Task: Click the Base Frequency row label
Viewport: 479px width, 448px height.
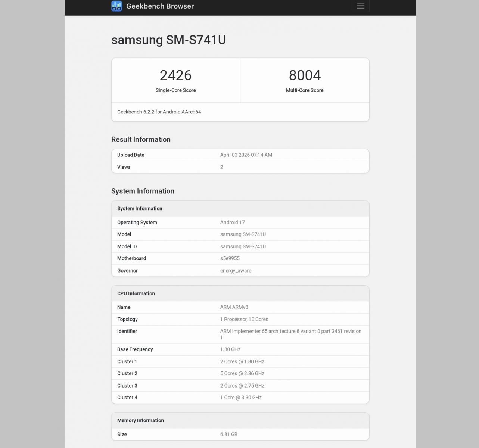Action: [135, 349]
